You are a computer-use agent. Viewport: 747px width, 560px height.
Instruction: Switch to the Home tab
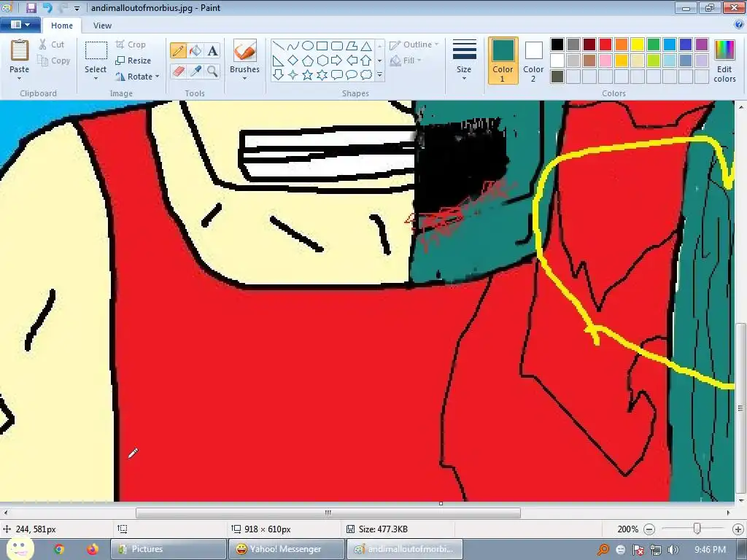(x=62, y=26)
